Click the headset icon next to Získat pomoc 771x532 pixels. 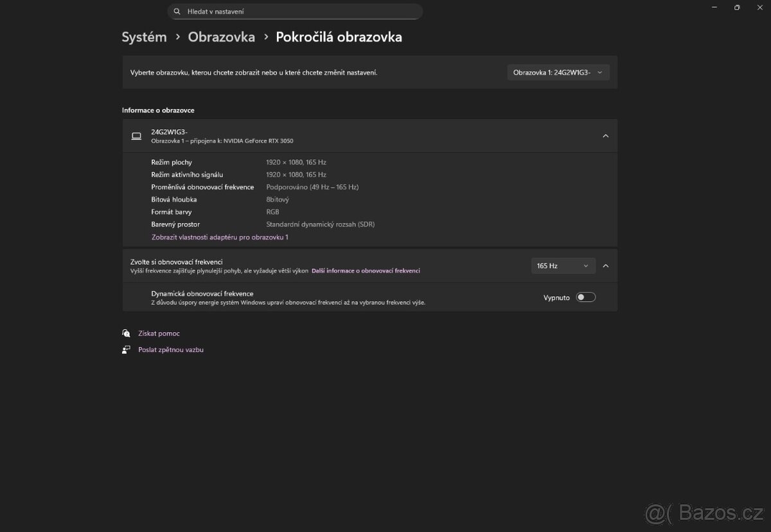click(126, 333)
